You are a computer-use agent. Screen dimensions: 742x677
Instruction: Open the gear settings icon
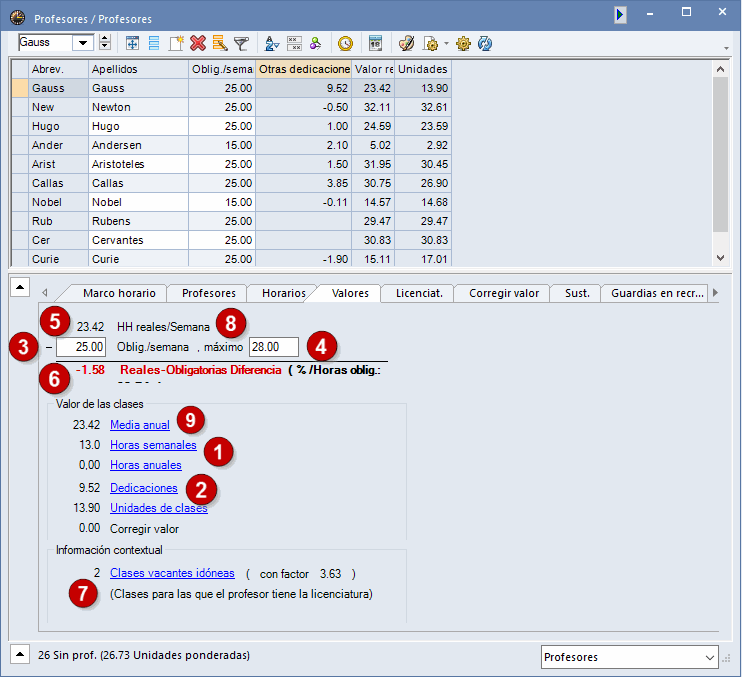pos(463,44)
